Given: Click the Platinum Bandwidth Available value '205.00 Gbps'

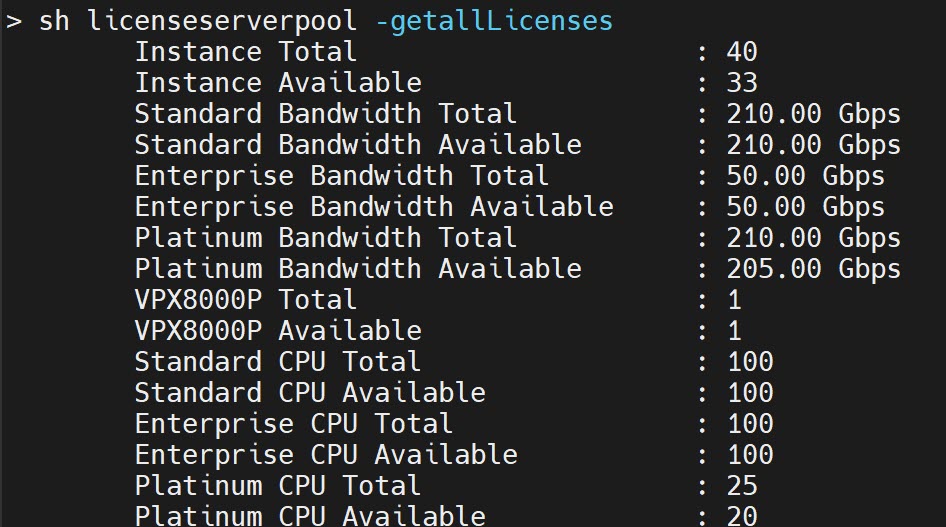Looking at the screenshot, I should [813, 270].
